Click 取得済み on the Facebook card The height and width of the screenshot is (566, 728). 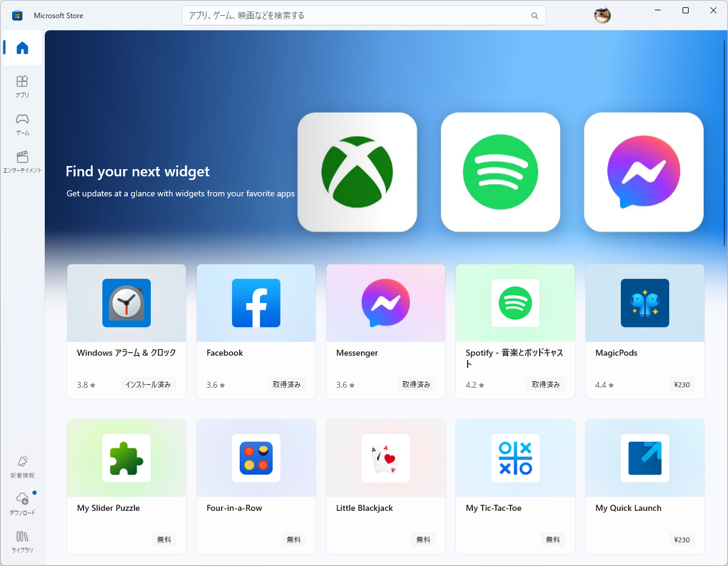pyautogui.click(x=287, y=384)
